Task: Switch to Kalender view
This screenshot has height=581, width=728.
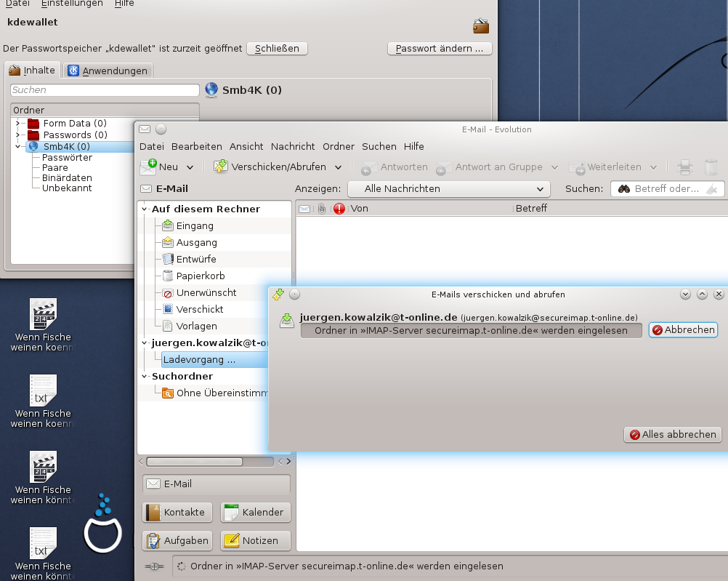Action: [255, 512]
